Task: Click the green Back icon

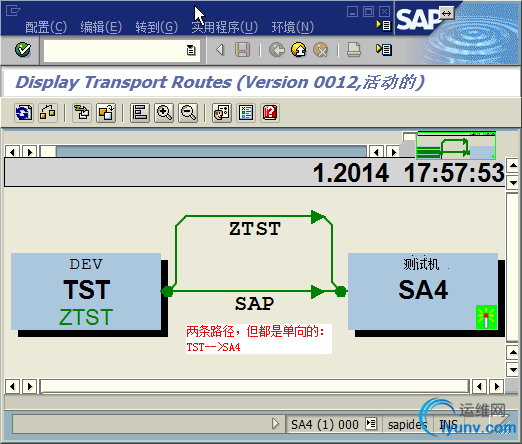Action: [277, 50]
